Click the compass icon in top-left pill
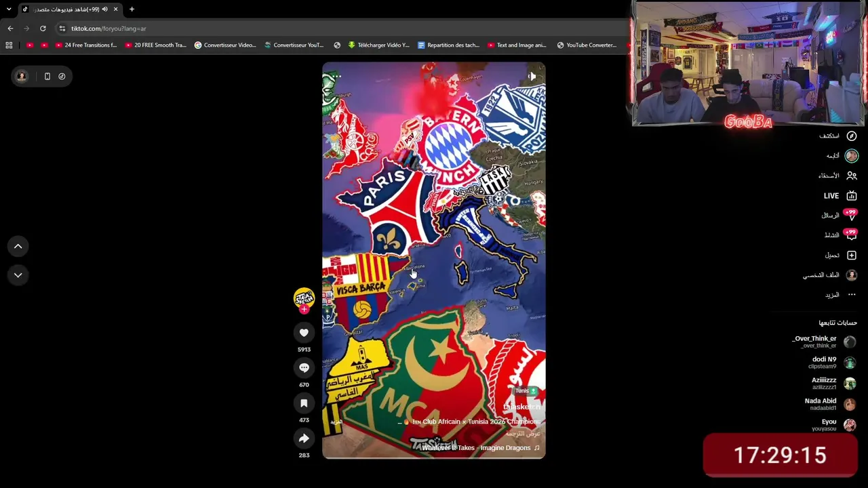 click(x=62, y=76)
